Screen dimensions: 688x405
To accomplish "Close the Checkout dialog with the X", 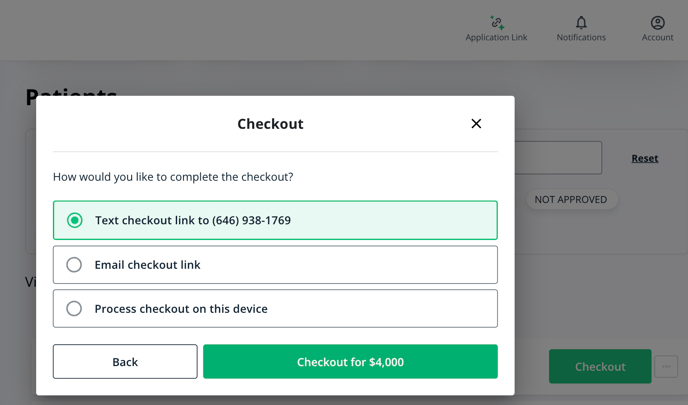I will (476, 124).
